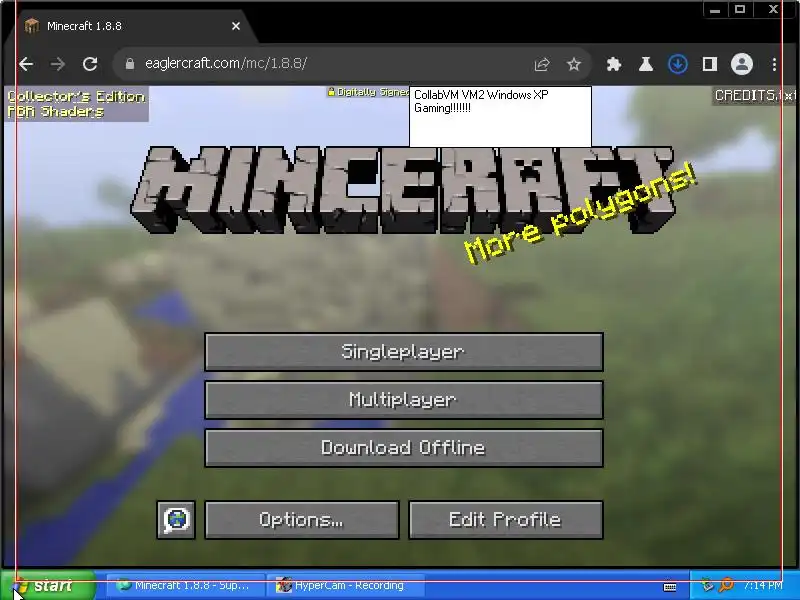Switch to HyperCam - Recording taskbar item
The image size is (800, 600).
(345, 585)
